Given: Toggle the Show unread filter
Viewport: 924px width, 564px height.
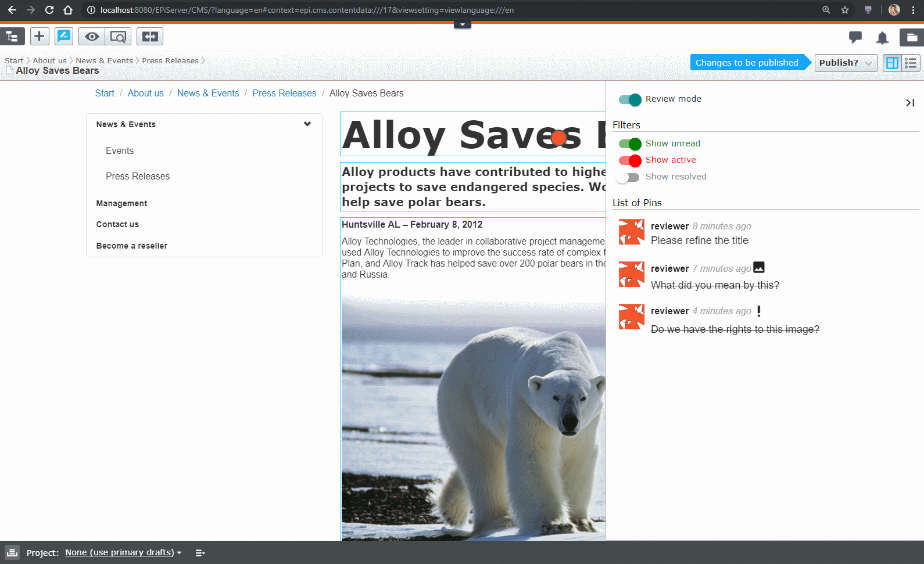Looking at the screenshot, I should tap(630, 143).
